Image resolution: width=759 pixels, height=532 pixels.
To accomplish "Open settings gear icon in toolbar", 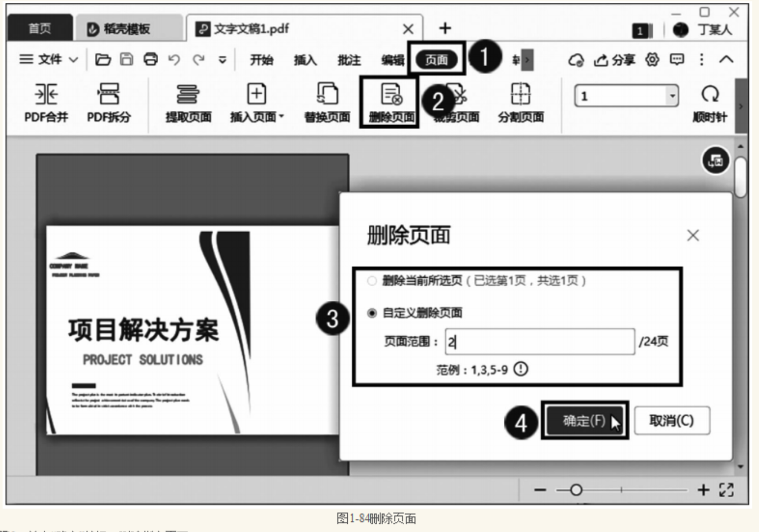I will (653, 60).
